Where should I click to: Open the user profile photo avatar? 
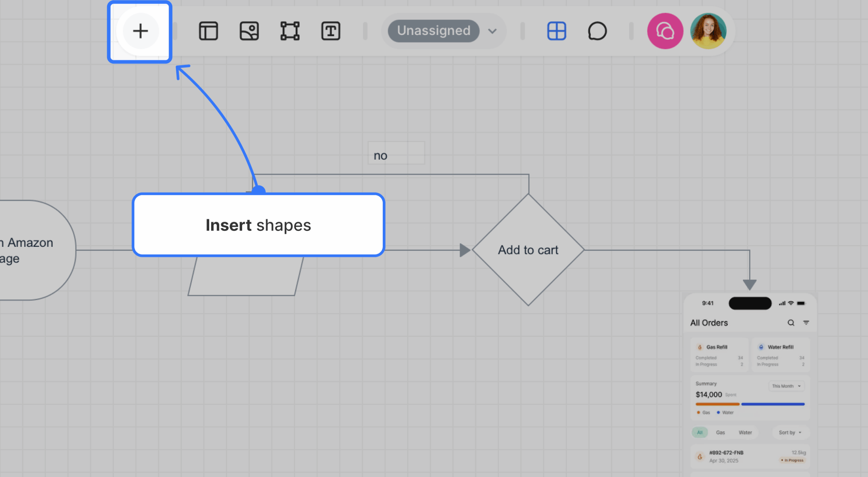click(x=708, y=31)
